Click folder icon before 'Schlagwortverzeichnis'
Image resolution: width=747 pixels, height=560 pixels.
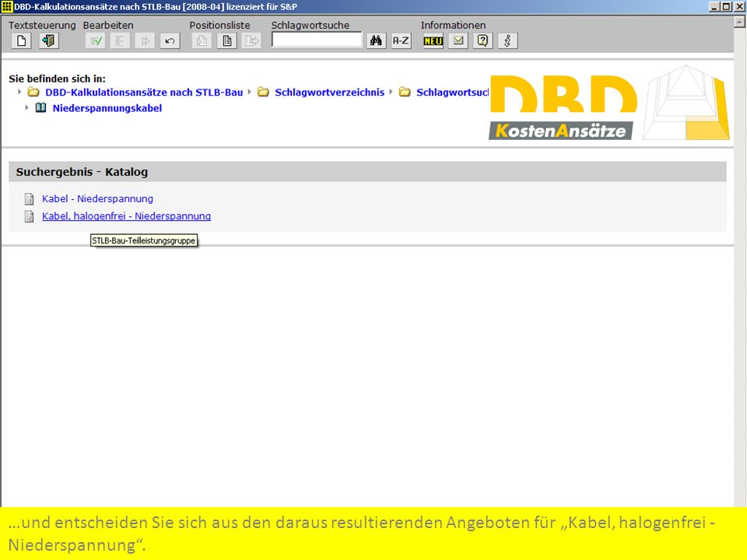tap(263, 92)
